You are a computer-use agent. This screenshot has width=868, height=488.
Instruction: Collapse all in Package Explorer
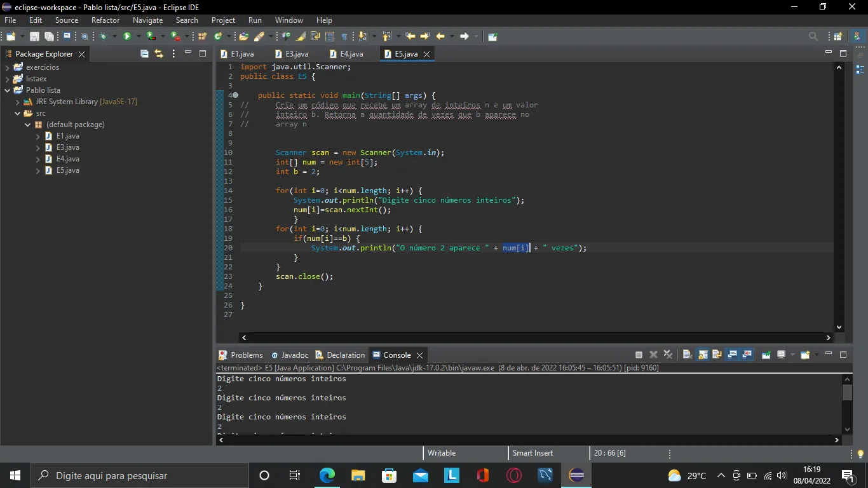(144, 54)
